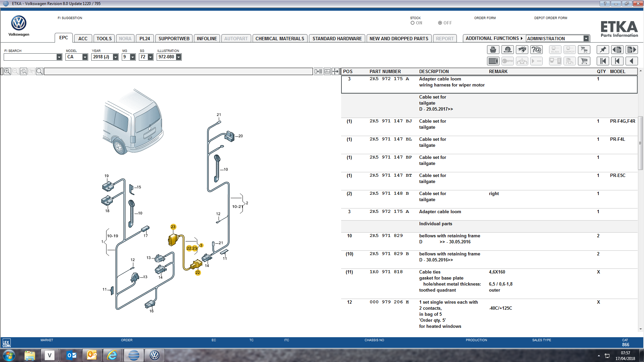
Task: Go to next page document icon
Action: (632, 50)
